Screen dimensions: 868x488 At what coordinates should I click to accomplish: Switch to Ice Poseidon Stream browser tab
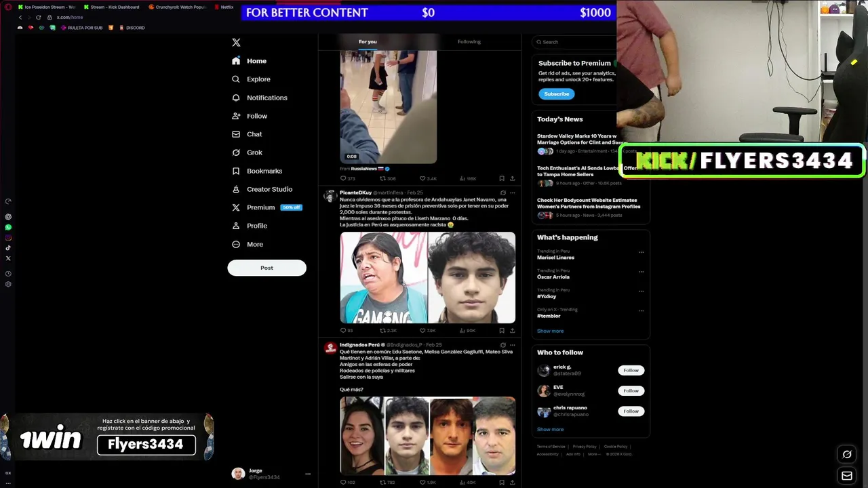coord(46,7)
